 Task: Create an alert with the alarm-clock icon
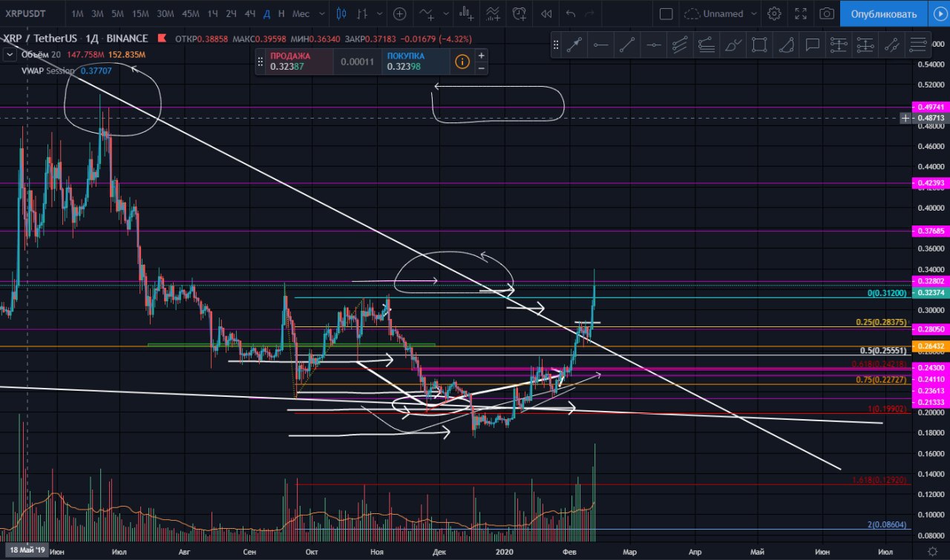pyautogui.click(x=520, y=13)
